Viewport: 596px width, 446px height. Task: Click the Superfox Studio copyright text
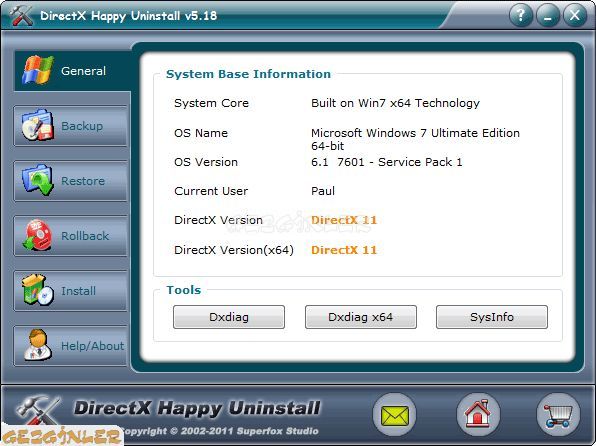coord(220,431)
